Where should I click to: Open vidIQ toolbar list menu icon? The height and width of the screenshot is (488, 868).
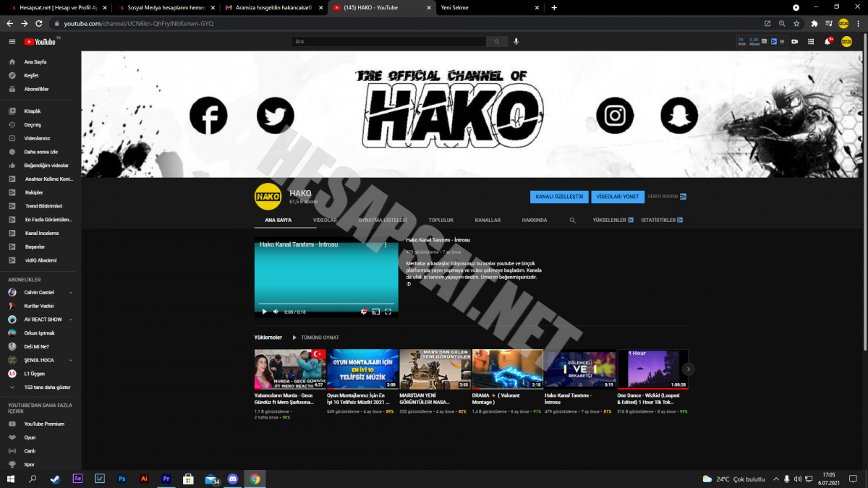(782, 42)
